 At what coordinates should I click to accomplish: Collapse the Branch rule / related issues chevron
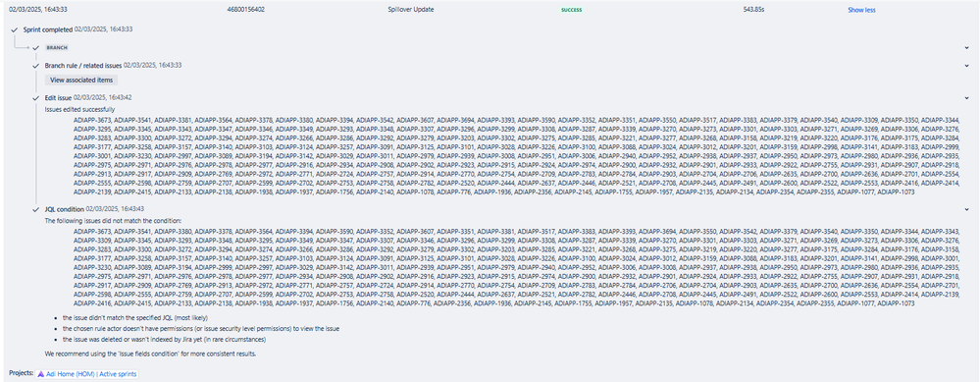966,65
